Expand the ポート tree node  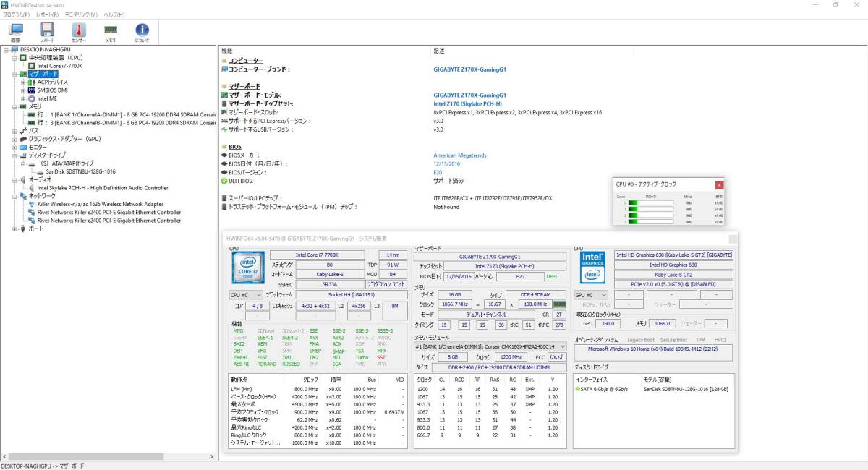pyautogui.click(x=14, y=228)
